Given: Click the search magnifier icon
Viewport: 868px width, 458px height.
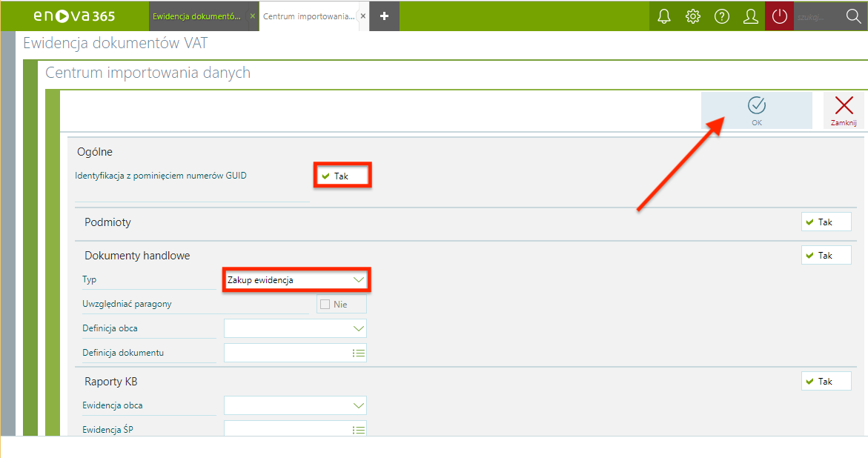Looking at the screenshot, I should pos(852,16).
